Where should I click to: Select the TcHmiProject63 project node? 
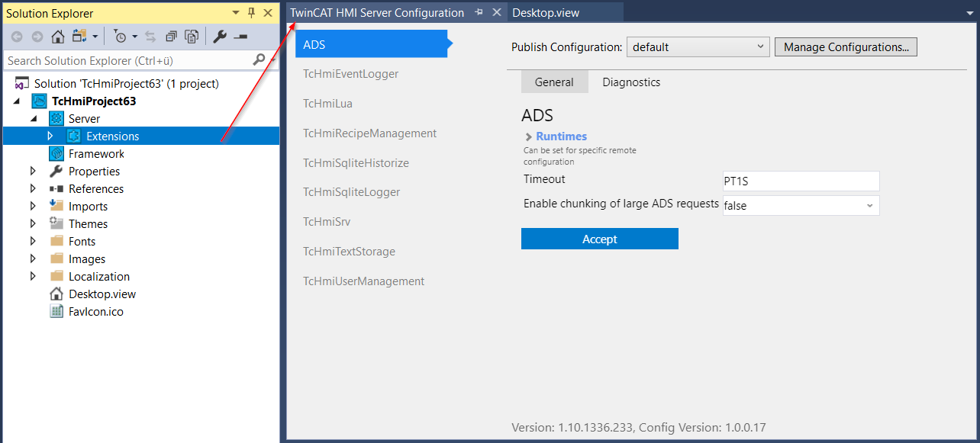(x=94, y=101)
